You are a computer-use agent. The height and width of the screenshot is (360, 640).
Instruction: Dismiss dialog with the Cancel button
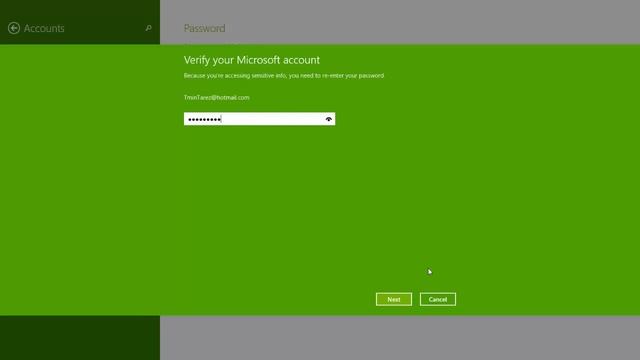point(438,299)
